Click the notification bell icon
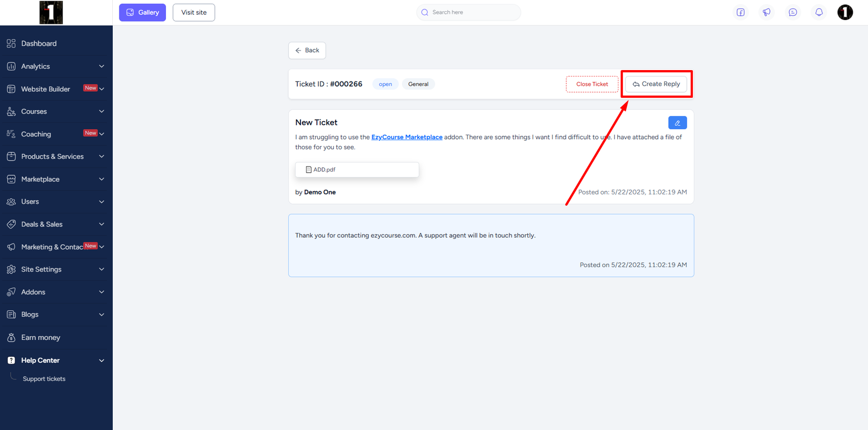 (x=819, y=12)
